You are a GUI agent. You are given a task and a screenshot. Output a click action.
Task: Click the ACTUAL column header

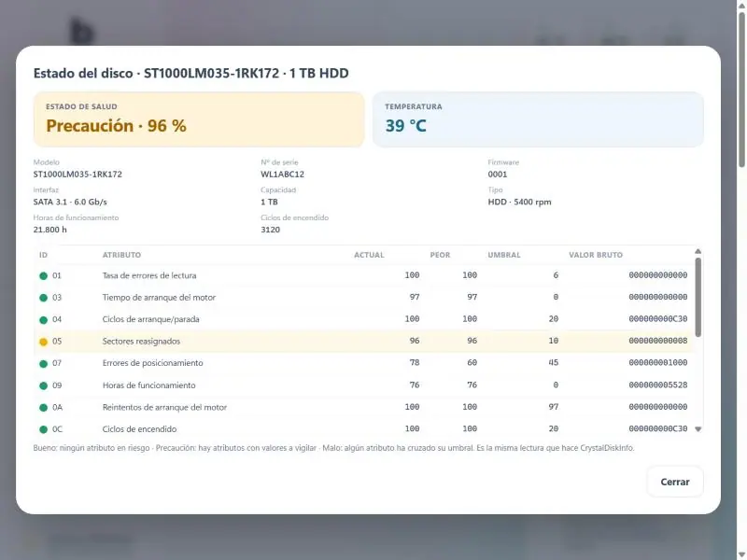click(369, 255)
